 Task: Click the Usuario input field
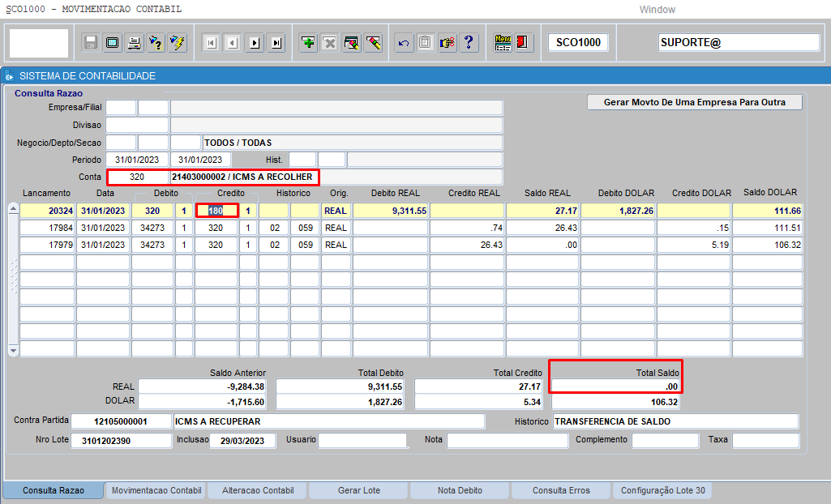(362, 441)
